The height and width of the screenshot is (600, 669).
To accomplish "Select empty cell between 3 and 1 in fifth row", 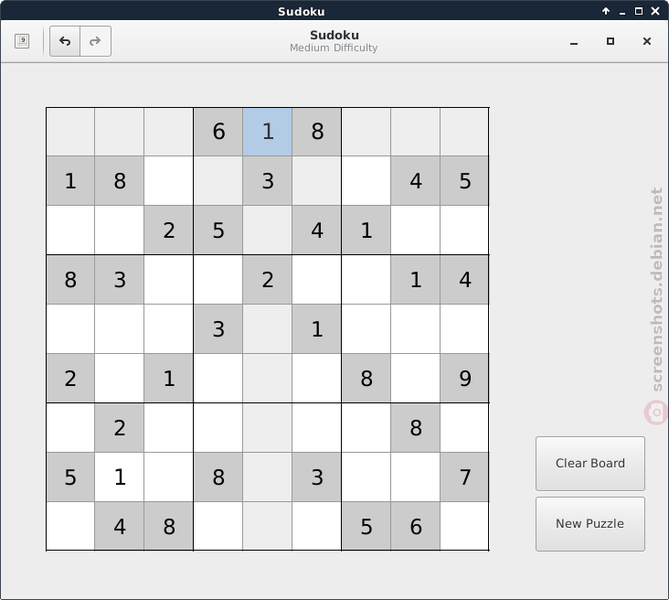I will pyautogui.click(x=268, y=329).
